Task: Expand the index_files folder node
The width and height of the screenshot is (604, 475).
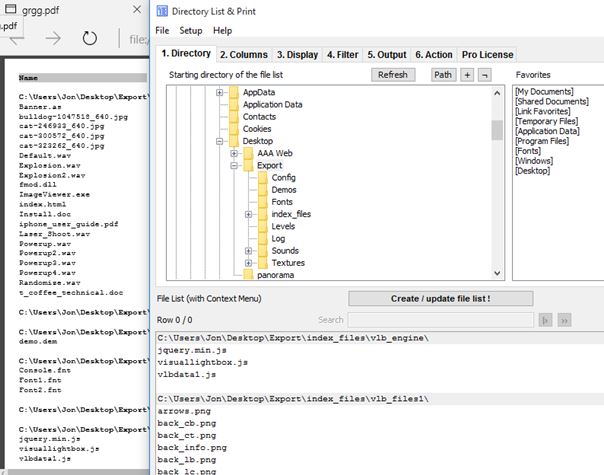Action: pos(248,214)
